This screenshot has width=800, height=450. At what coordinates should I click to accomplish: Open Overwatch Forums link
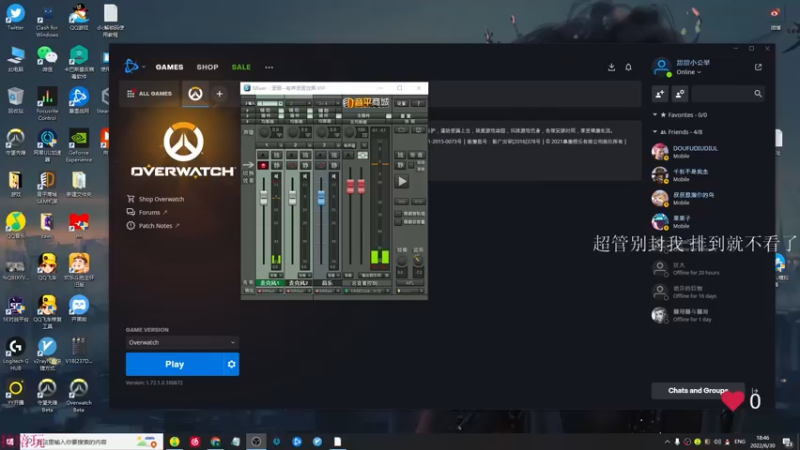point(149,212)
